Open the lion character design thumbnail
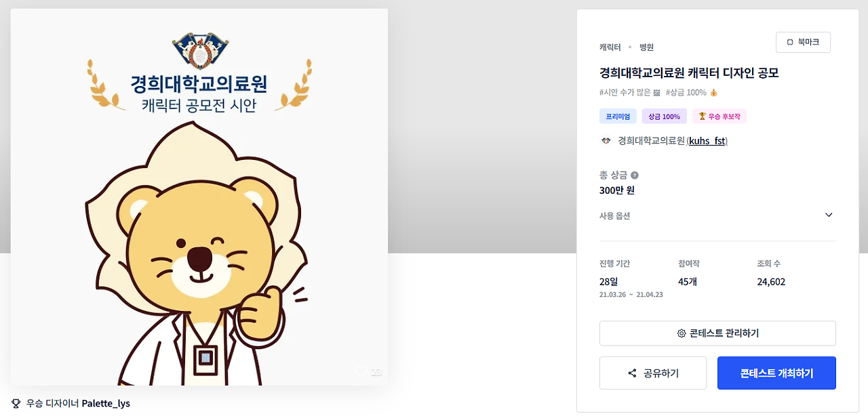868x418 pixels. coord(199,197)
